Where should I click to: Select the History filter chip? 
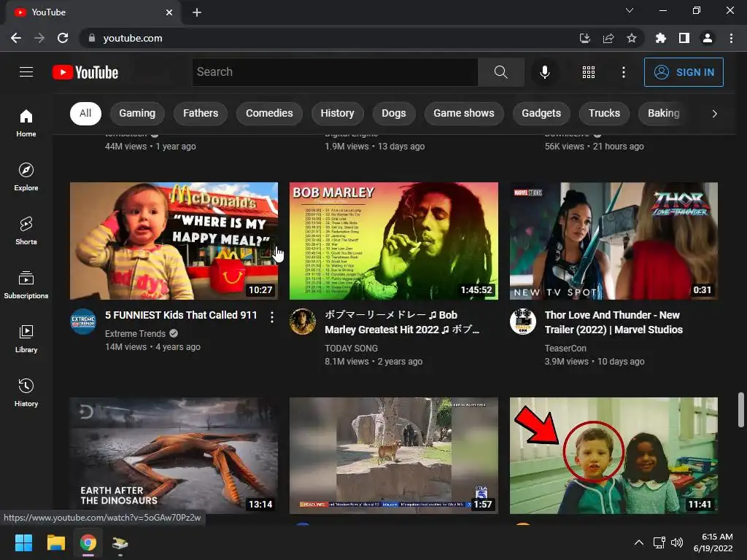coord(337,113)
